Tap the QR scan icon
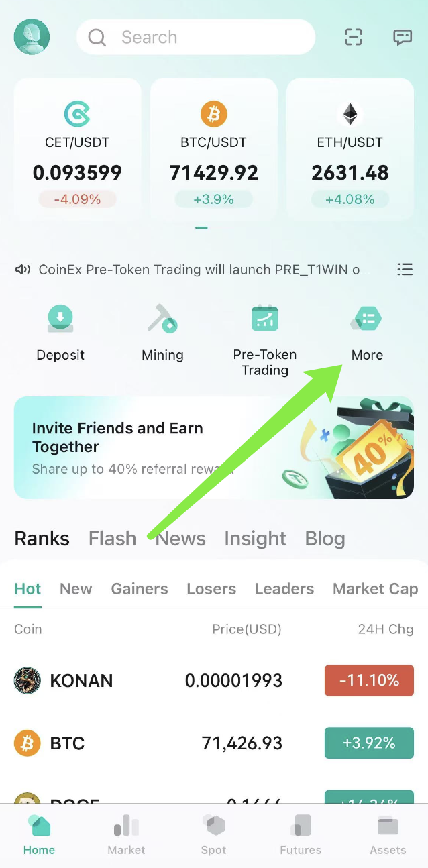The height and width of the screenshot is (868, 428). [354, 37]
